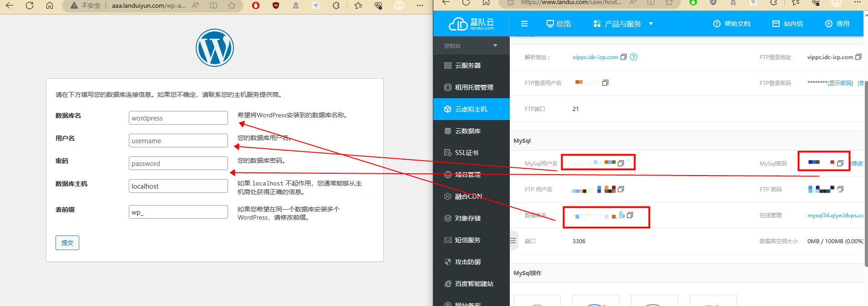Open 对象存储 in the sidebar
868x306 pixels.
[x=472, y=218]
